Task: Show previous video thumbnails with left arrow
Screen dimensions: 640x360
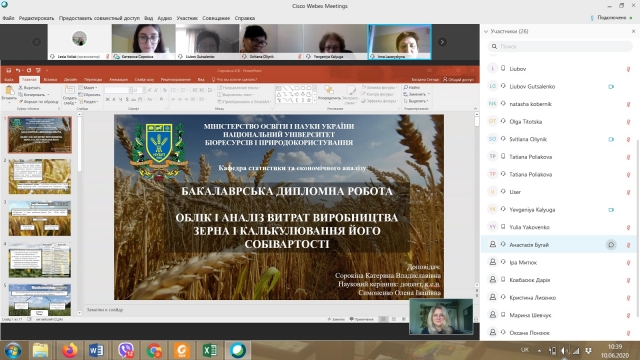Action: 37,42
